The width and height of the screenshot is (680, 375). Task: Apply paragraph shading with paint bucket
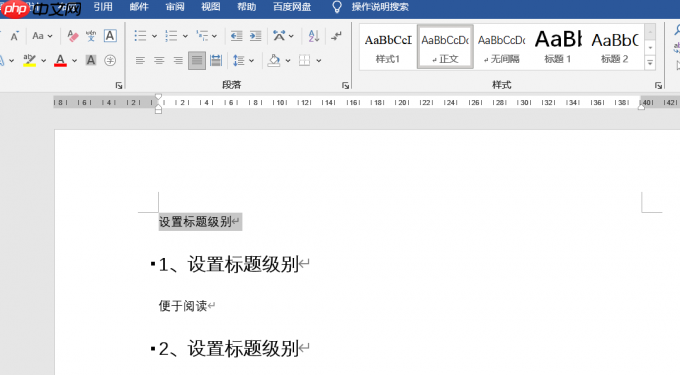tap(274, 60)
